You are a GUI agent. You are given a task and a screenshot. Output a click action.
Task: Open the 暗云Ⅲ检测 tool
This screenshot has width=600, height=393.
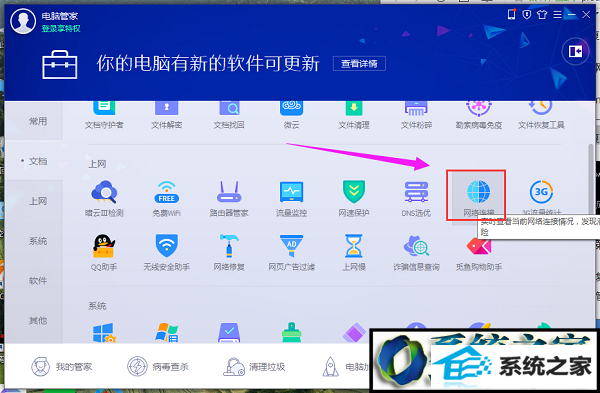pos(104,199)
